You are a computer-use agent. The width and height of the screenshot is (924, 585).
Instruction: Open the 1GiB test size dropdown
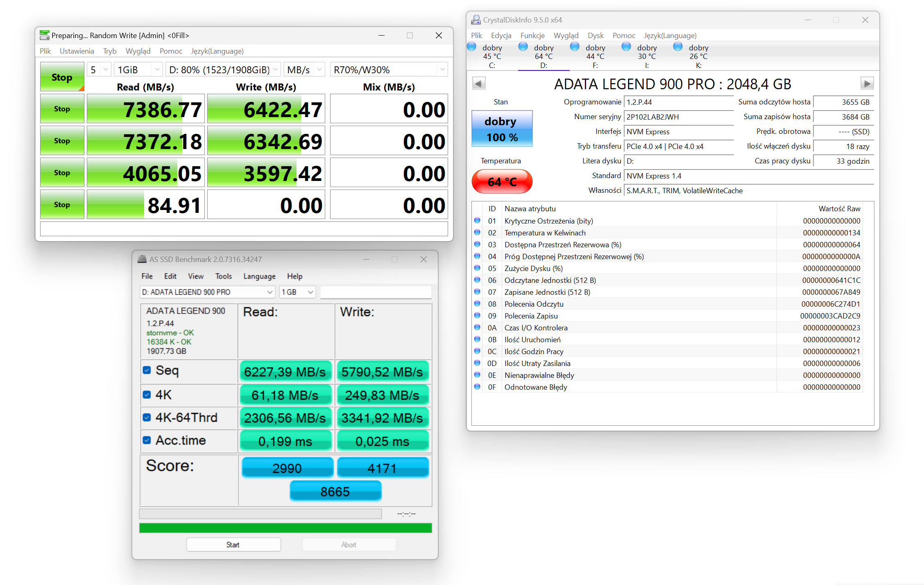(x=138, y=70)
